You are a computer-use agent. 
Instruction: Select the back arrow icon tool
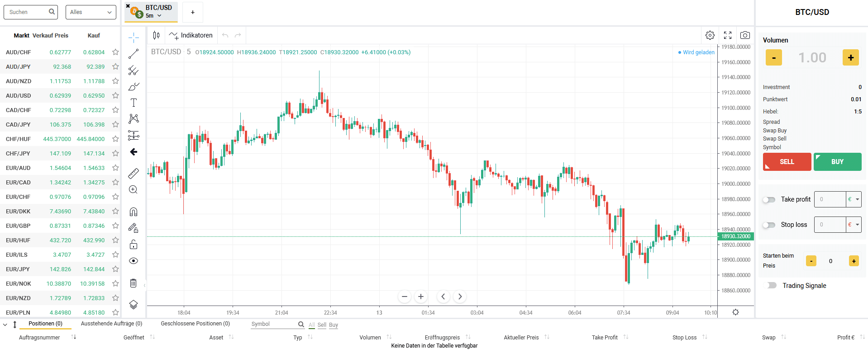click(x=134, y=152)
